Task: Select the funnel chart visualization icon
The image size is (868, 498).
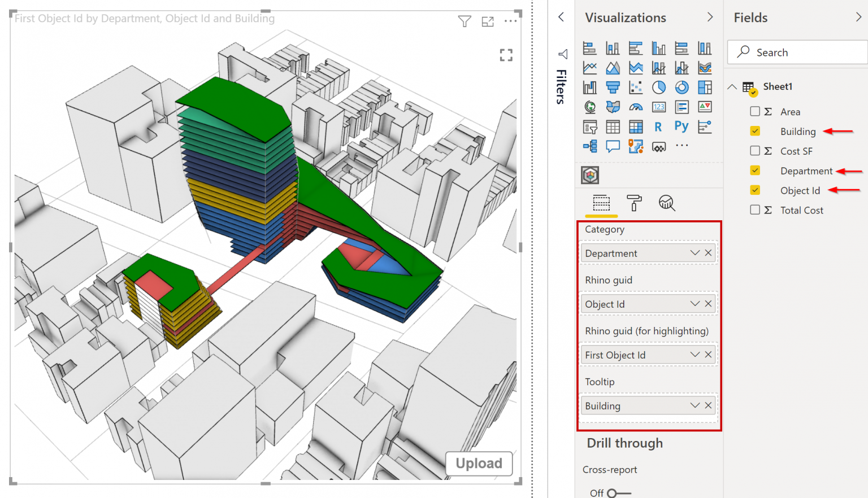Action: point(613,87)
